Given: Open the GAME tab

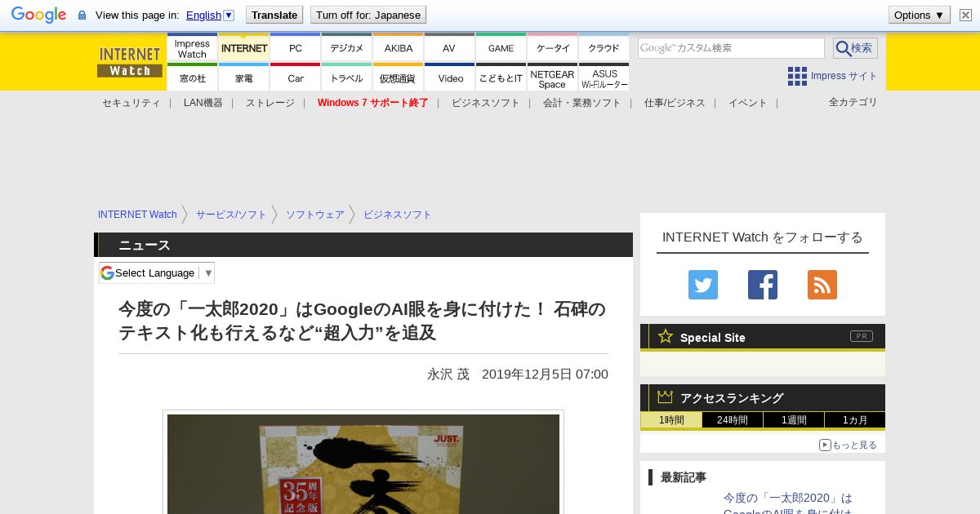Looking at the screenshot, I should (x=501, y=47).
